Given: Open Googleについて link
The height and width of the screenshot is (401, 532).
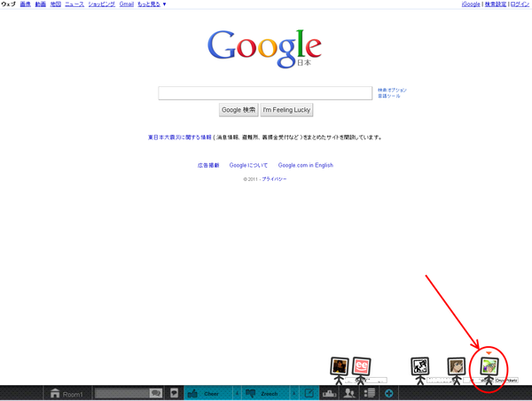Looking at the screenshot, I should coord(248,165).
